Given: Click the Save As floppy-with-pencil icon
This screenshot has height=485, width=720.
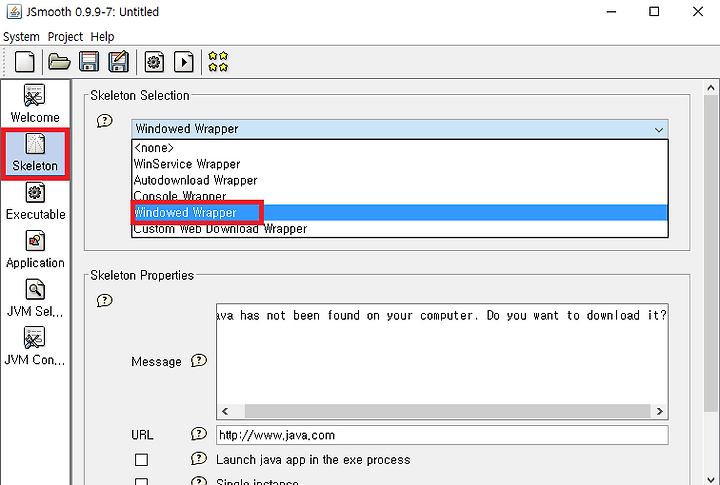Looking at the screenshot, I should point(118,62).
